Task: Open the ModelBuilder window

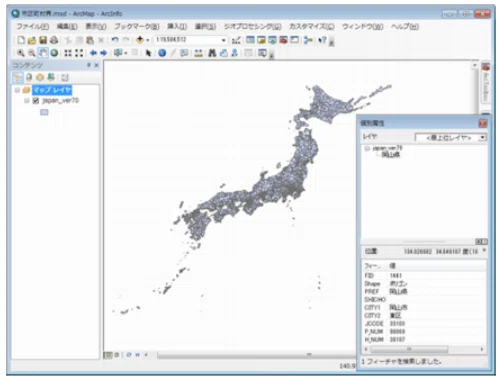Action: tap(308, 40)
